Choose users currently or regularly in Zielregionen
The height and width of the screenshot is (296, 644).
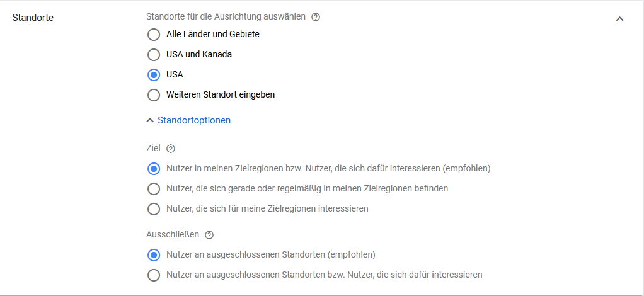[153, 188]
